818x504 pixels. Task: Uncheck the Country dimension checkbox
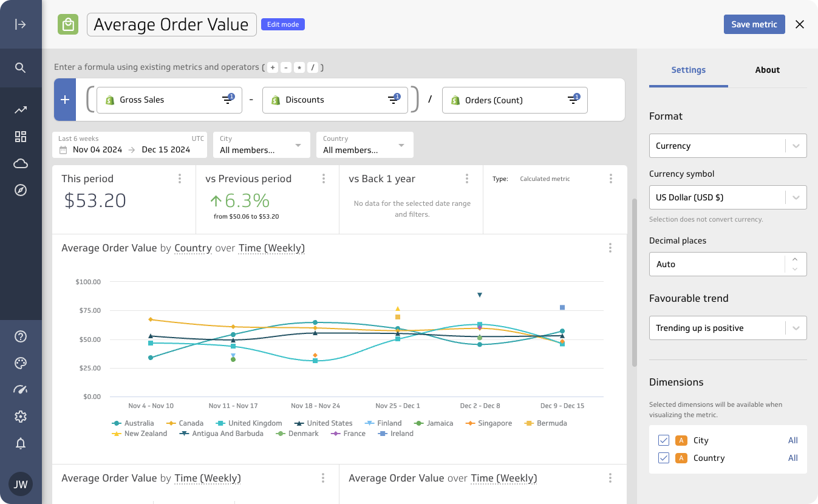point(664,458)
